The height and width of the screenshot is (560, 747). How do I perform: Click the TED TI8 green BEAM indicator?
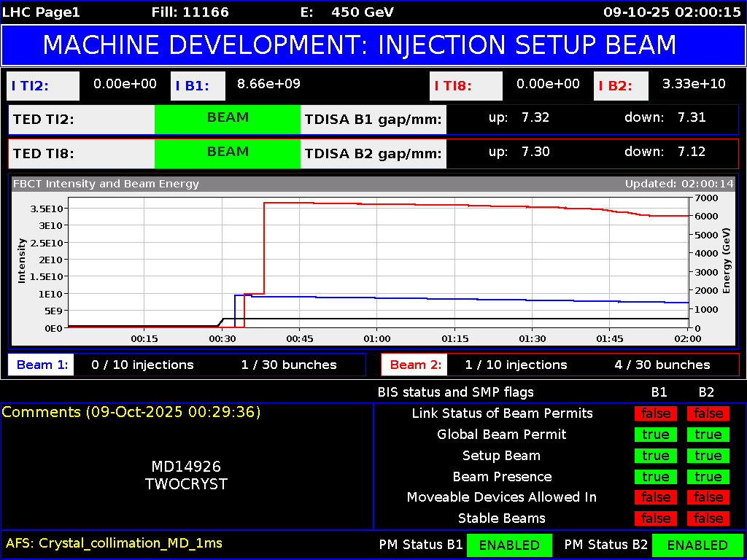pyautogui.click(x=227, y=152)
